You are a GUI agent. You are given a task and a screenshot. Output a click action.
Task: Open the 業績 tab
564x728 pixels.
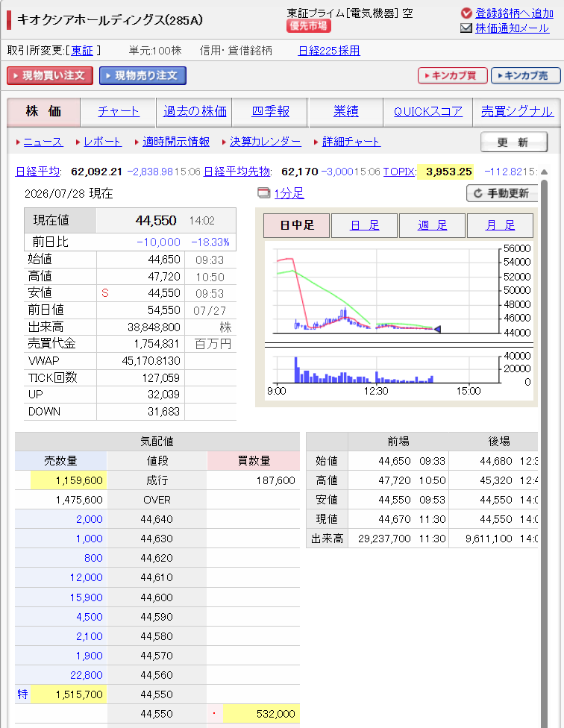pos(346,111)
